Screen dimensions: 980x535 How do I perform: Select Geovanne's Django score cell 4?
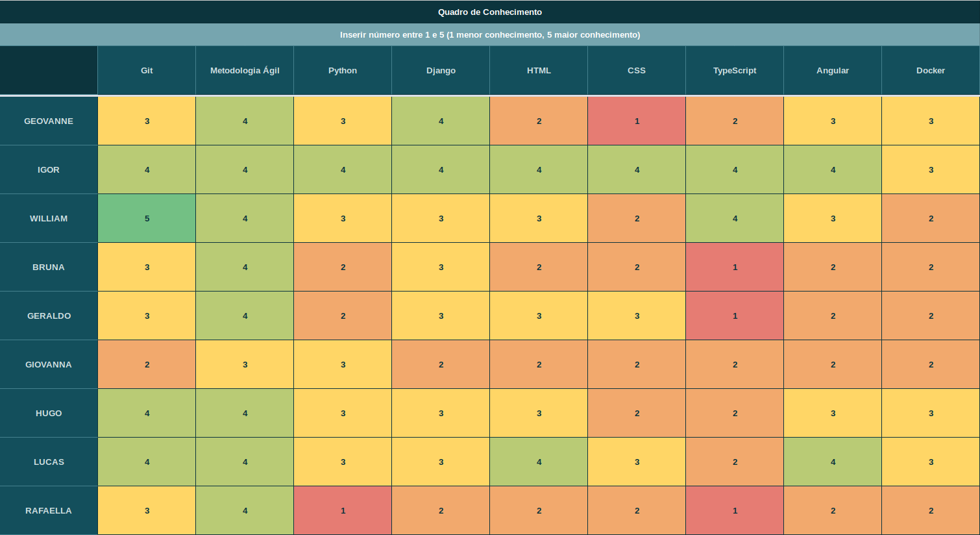pyautogui.click(x=441, y=121)
